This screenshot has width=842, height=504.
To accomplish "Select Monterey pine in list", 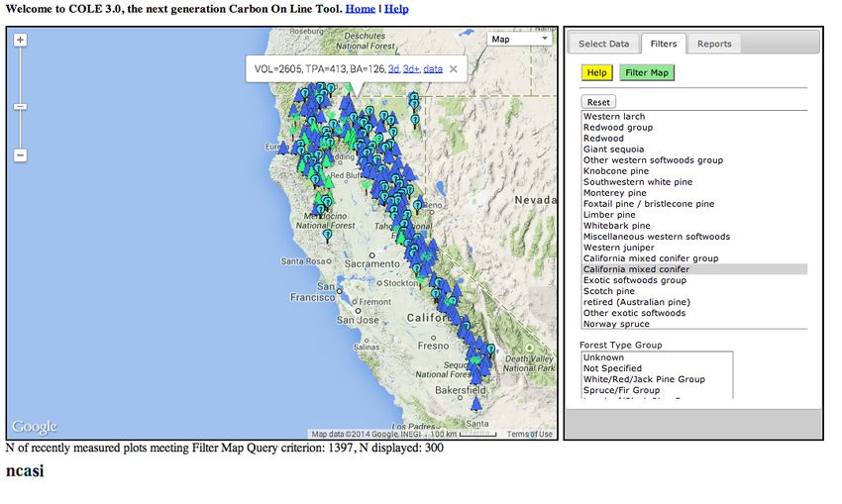I will 694,193.
